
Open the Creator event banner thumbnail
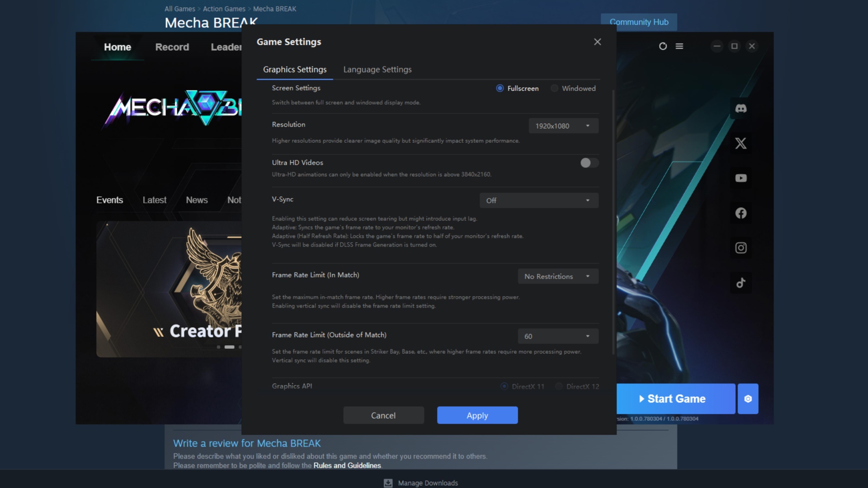[x=169, y=289]
